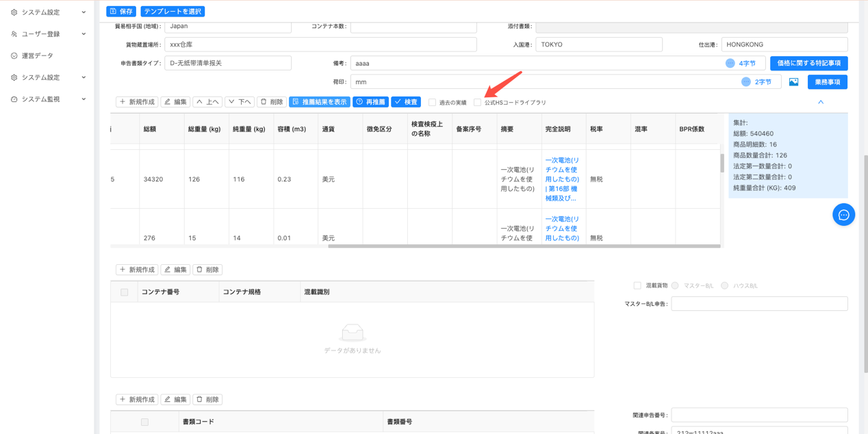Click the 業務事項 button
Screen dimensions: 868x434
point(828,82)
